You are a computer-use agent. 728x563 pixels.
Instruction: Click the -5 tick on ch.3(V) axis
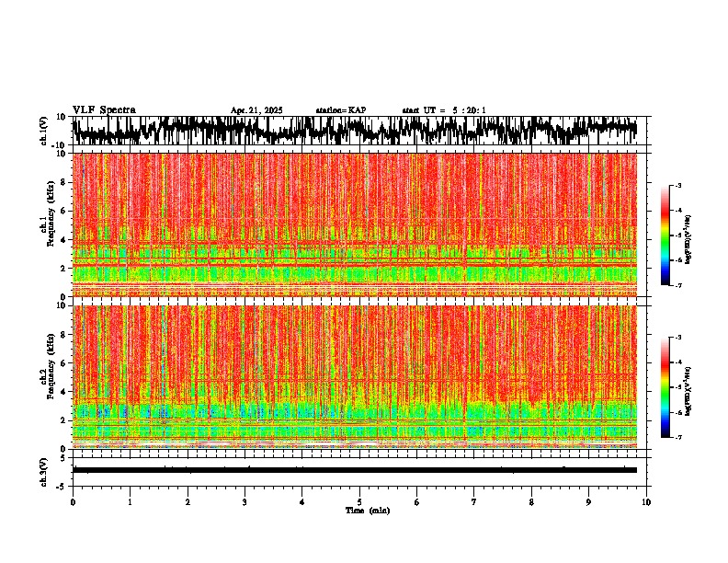pyautogui.click(x=63, y=487)
